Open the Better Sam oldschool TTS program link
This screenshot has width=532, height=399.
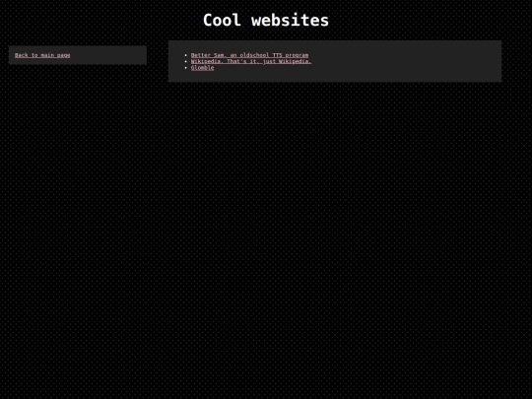point(249,55)
